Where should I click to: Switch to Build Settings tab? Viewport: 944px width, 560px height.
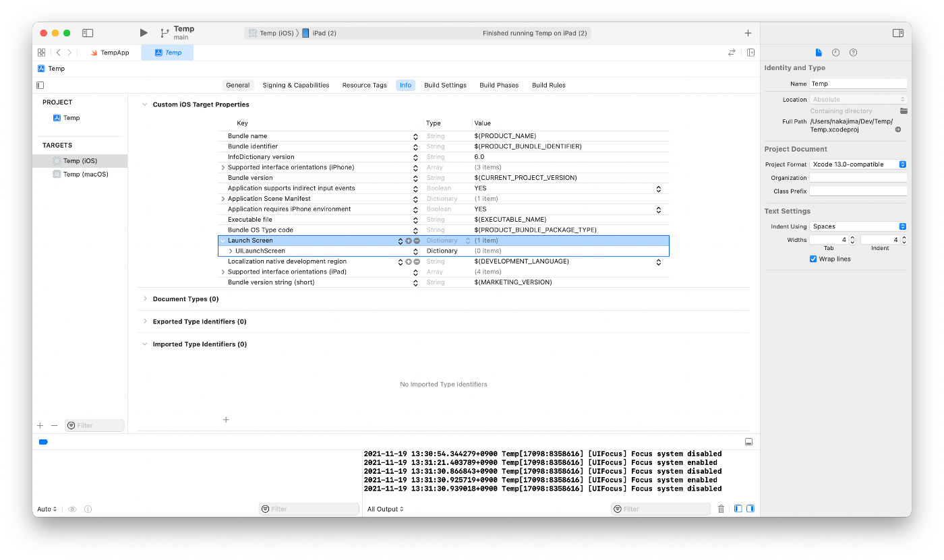[x=445, y=85]
